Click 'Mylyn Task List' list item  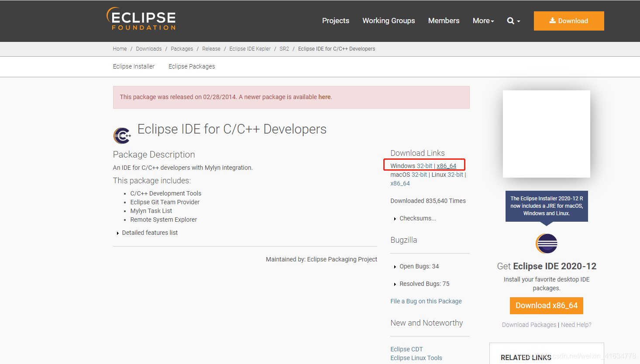(151, 211)
